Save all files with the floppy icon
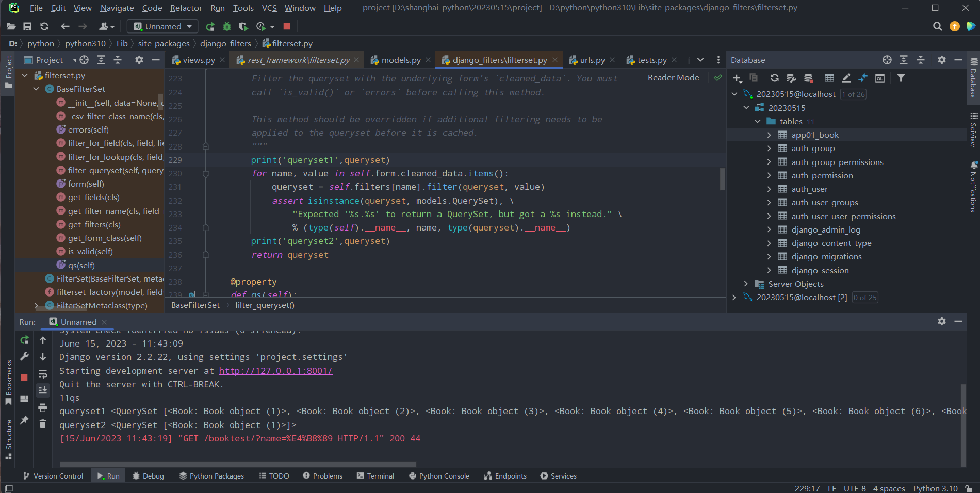The height and width of the screenshot is (493, 980). 28,26
